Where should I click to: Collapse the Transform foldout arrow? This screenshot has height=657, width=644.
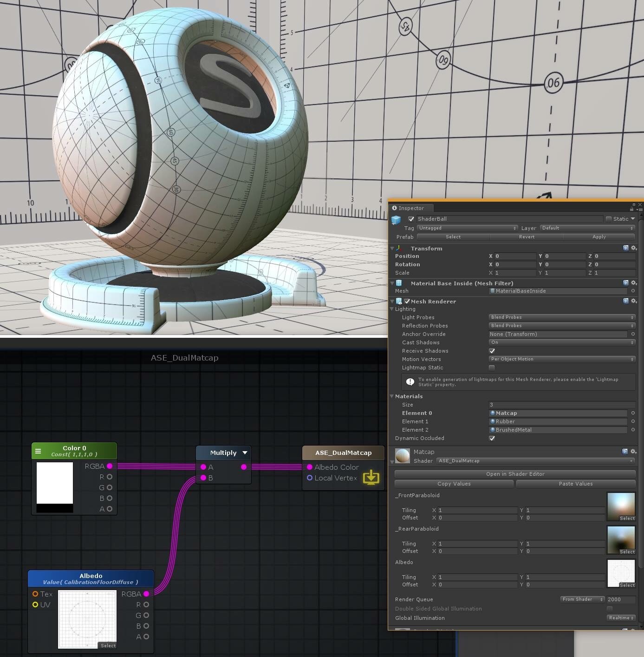[x=392, y=248]
